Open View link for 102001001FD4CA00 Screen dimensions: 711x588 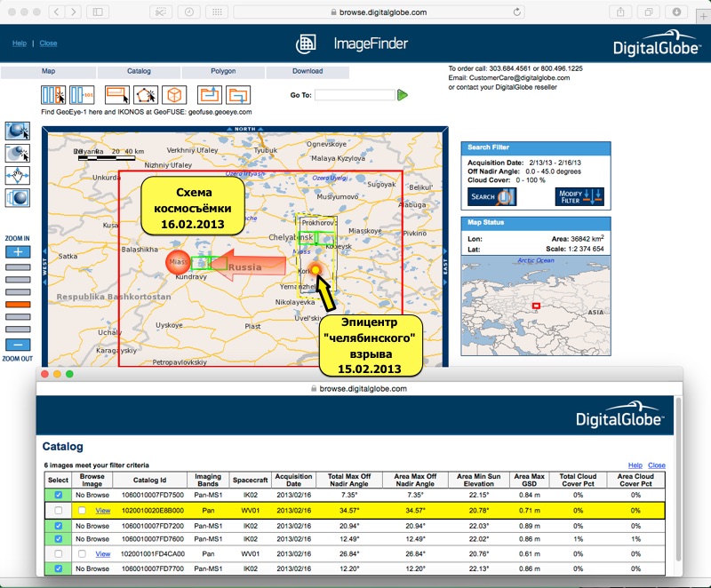[x=103, y=554]
